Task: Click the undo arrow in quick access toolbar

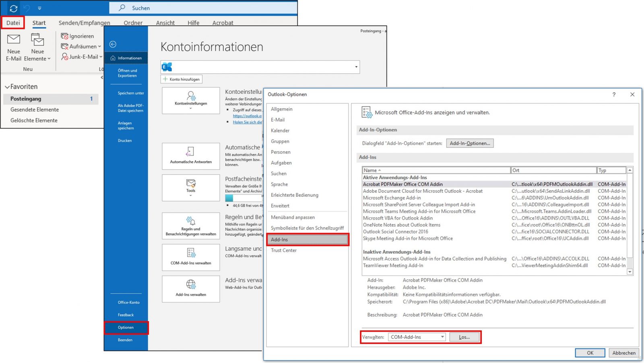Action: [27, 8]
